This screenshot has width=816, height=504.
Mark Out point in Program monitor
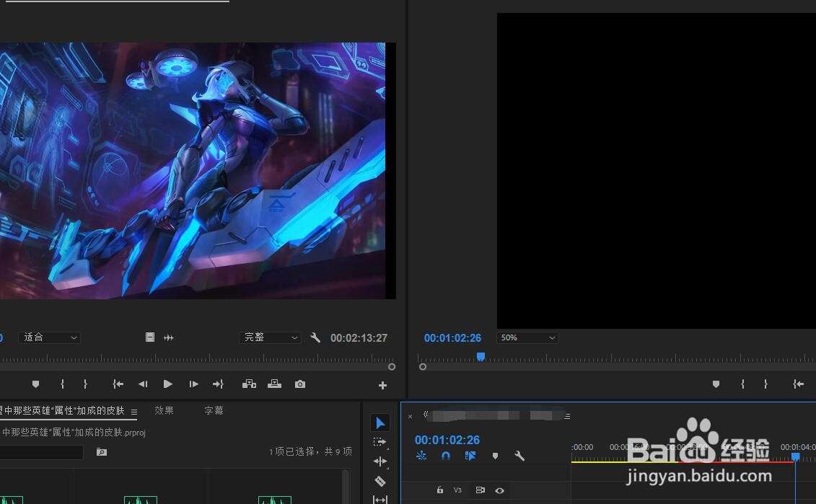(765, 384)
